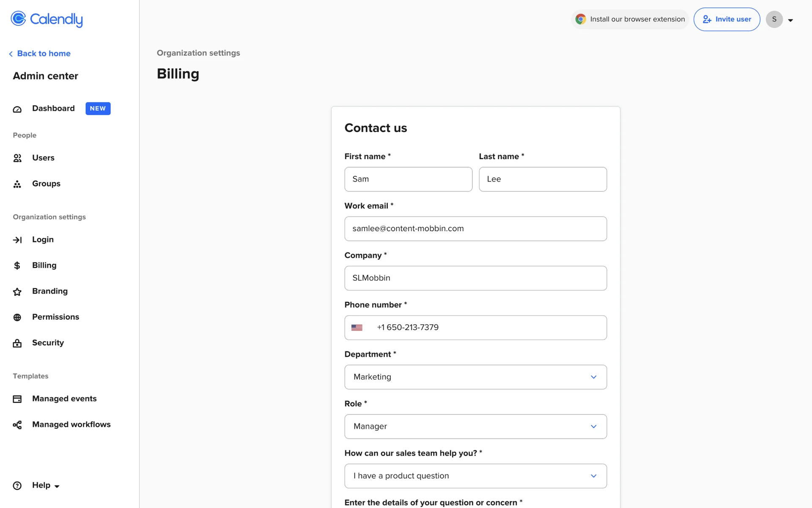The height and width of the screenshot is (508, 812).
Task: Click into the Work email field
Action: [475, 229]
